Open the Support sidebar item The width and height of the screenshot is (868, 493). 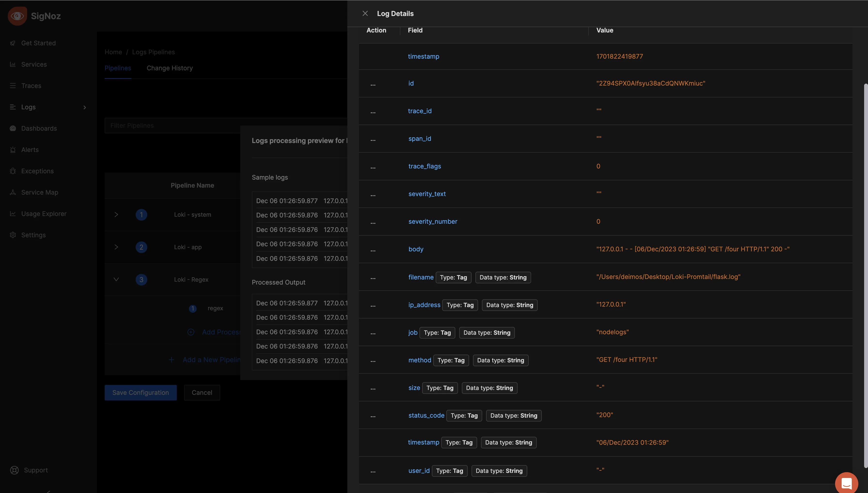[x=36, y=470]
